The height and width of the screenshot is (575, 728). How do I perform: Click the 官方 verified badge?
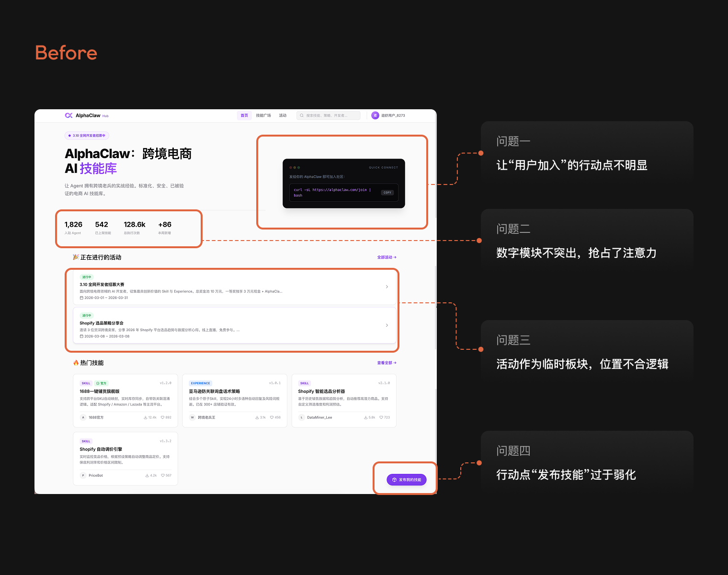[x=101, y=383]
